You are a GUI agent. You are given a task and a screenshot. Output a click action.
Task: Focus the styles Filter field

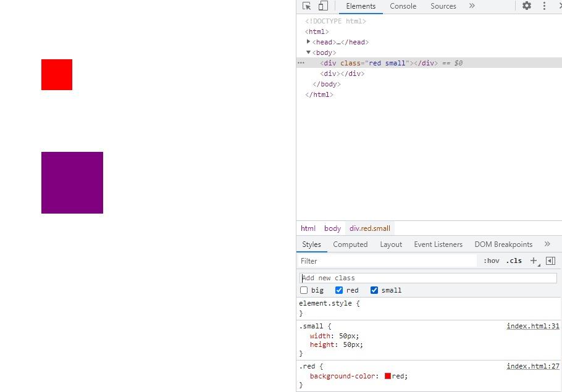point(388,261)
